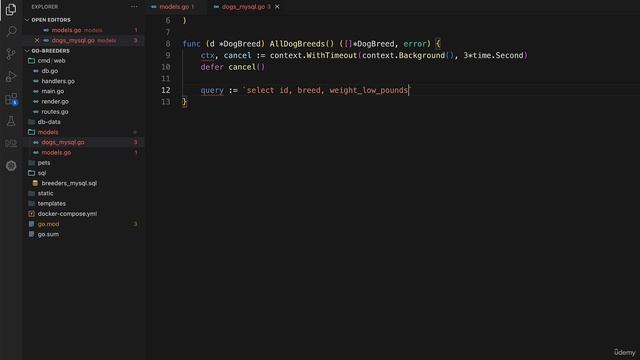Open db.go in file tree
The width and height of the screenshot is (640, 360).
coord(49,71)
